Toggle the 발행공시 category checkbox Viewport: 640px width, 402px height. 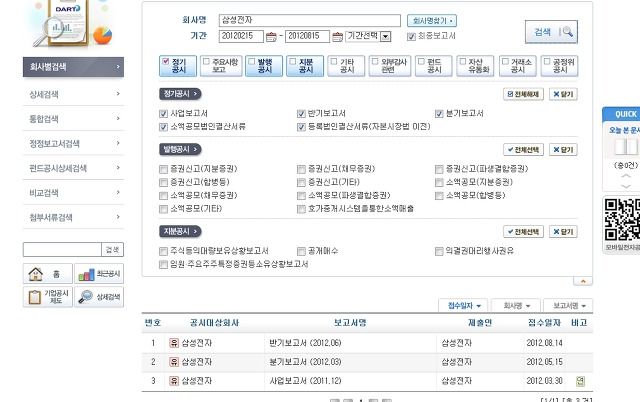251,61
